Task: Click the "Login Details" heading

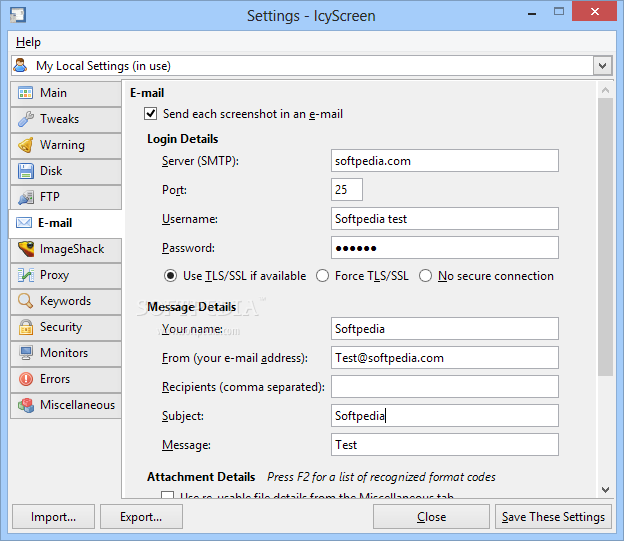Action: pos(183,139)
